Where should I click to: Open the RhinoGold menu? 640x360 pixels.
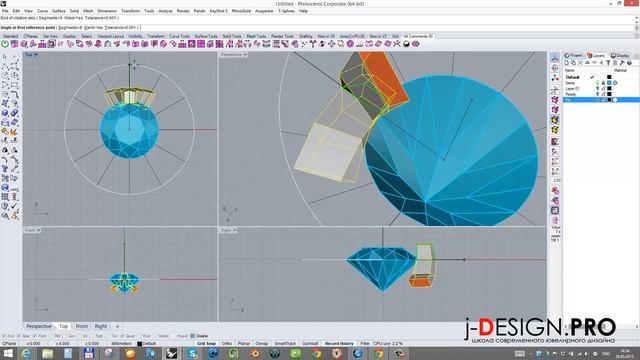click(241, 11)
